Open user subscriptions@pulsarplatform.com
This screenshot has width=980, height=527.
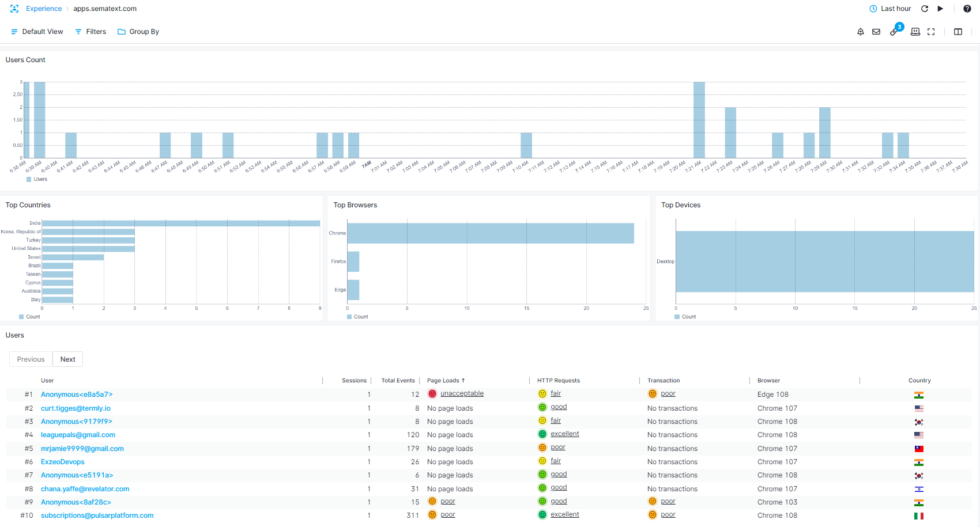pos(97,515)
